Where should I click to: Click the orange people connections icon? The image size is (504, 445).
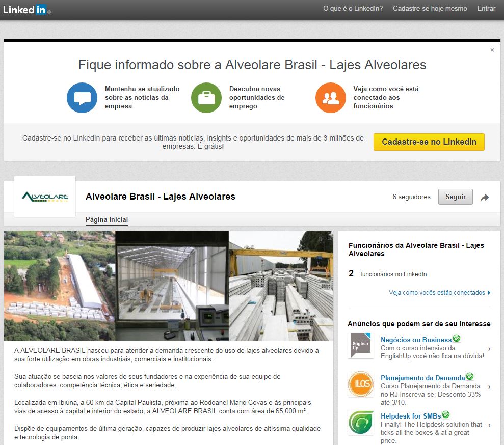pyautogui.click(x=331, y=98)
